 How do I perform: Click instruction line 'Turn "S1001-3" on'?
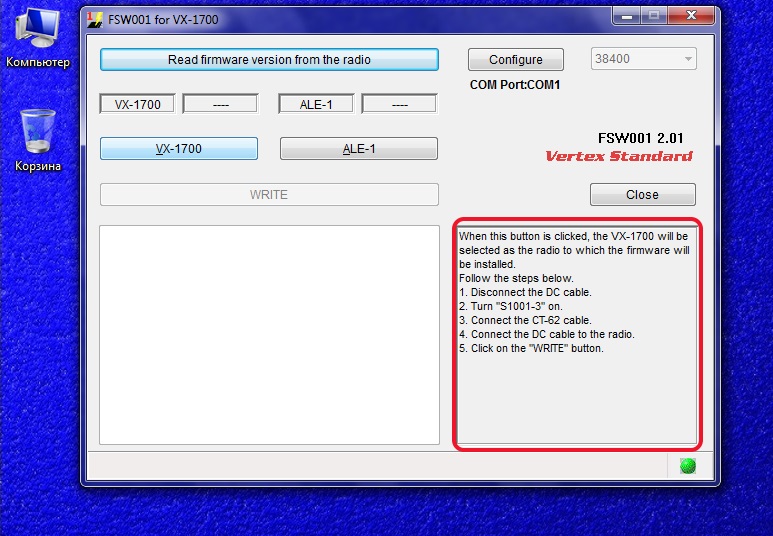511,306
